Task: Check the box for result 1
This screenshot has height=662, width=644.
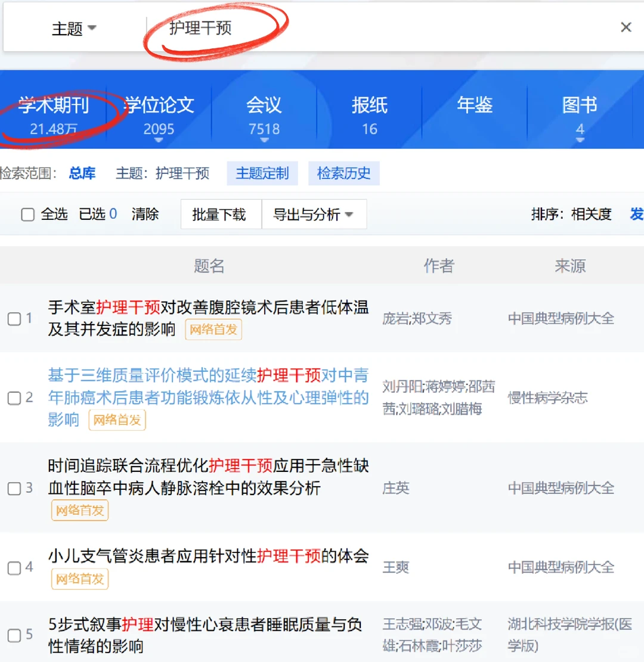Action: 14,319
